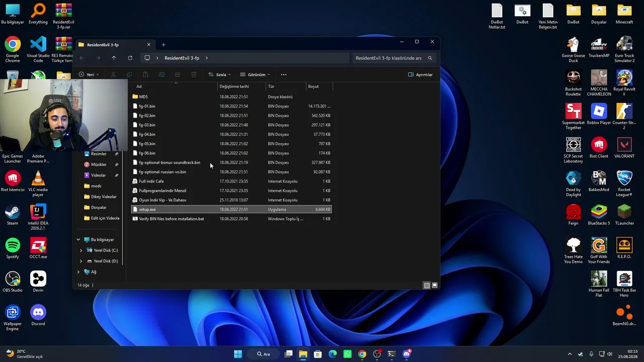Go up one folder level in Explorer
Viewport: 644px width, 362px height.
pyautogui.click(x=114, y=58)
